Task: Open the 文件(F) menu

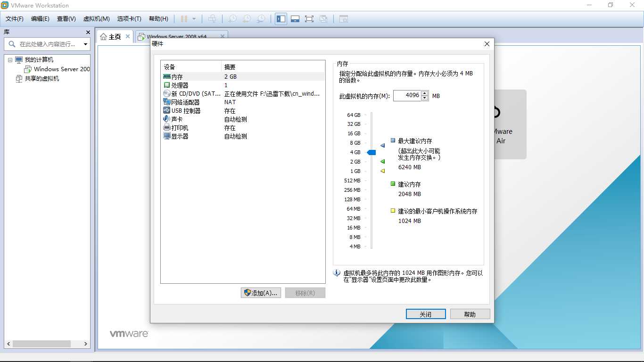Action: coord(15,19)
